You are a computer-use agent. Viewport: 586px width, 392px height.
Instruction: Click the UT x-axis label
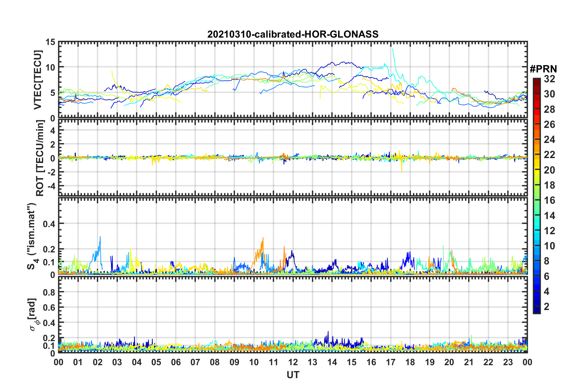[x=293, y=375]
